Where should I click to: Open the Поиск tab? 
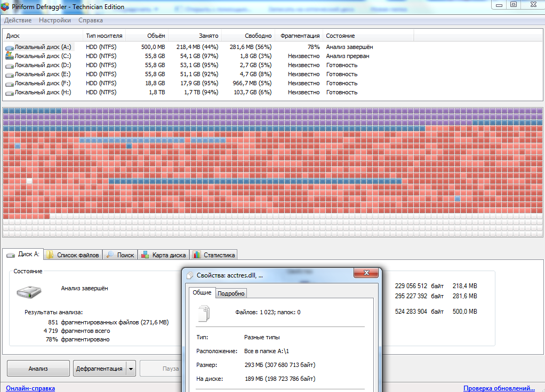tap(121, 255)
